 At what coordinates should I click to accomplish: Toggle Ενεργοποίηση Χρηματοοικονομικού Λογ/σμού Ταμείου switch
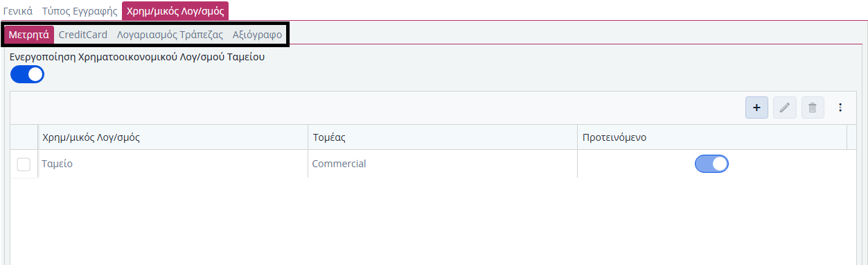[27, 74]
